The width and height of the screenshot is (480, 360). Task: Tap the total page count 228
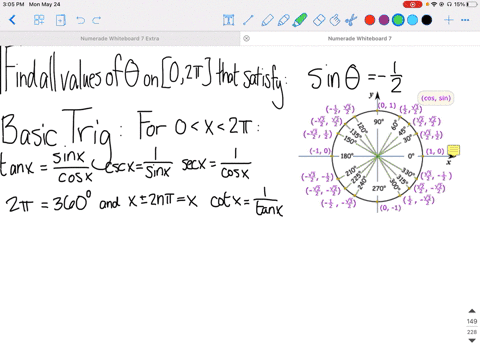pyautogui.click(x=472, y=332)
